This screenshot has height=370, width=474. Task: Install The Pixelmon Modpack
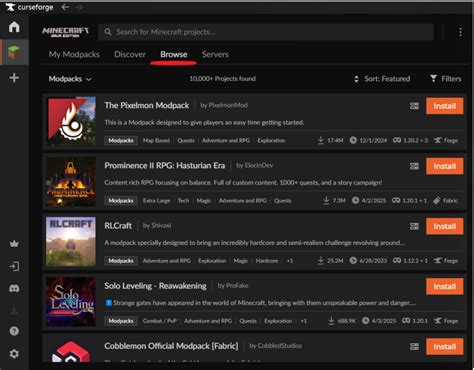point(444,106)
